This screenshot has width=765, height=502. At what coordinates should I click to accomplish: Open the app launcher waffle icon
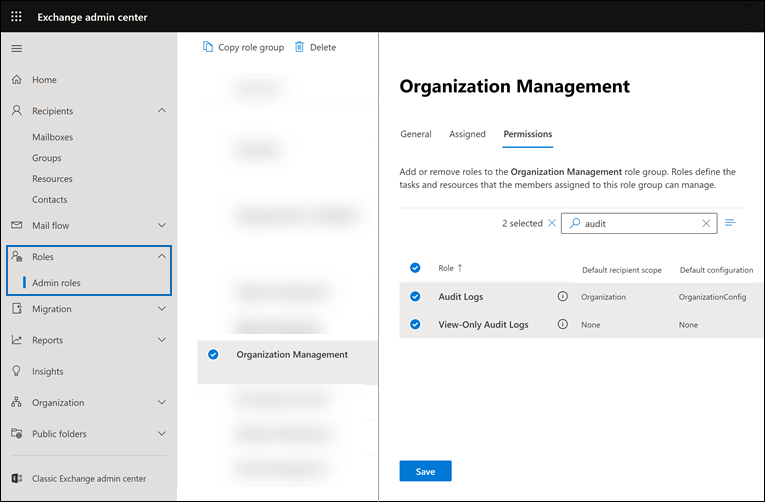pos(16,17)
